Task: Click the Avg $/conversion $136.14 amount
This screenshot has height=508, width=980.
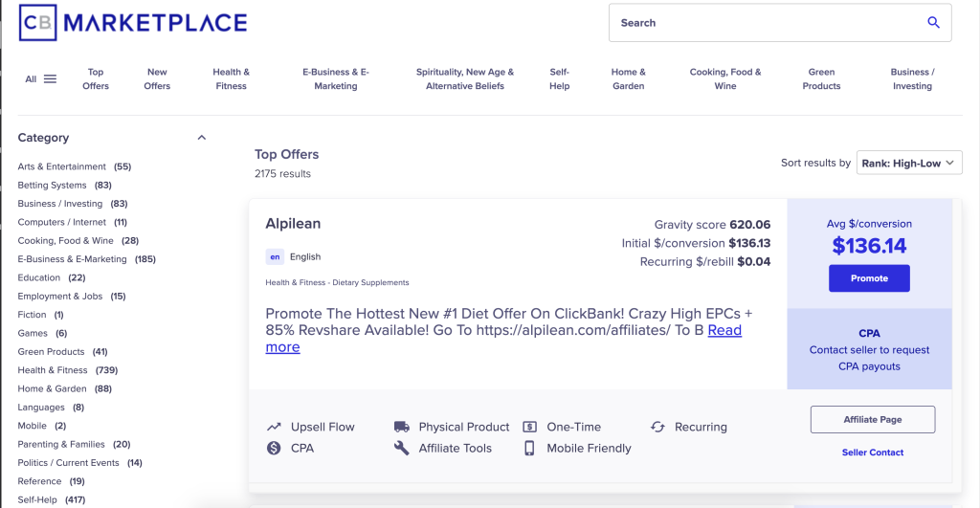Action: [x=869, y=246]
